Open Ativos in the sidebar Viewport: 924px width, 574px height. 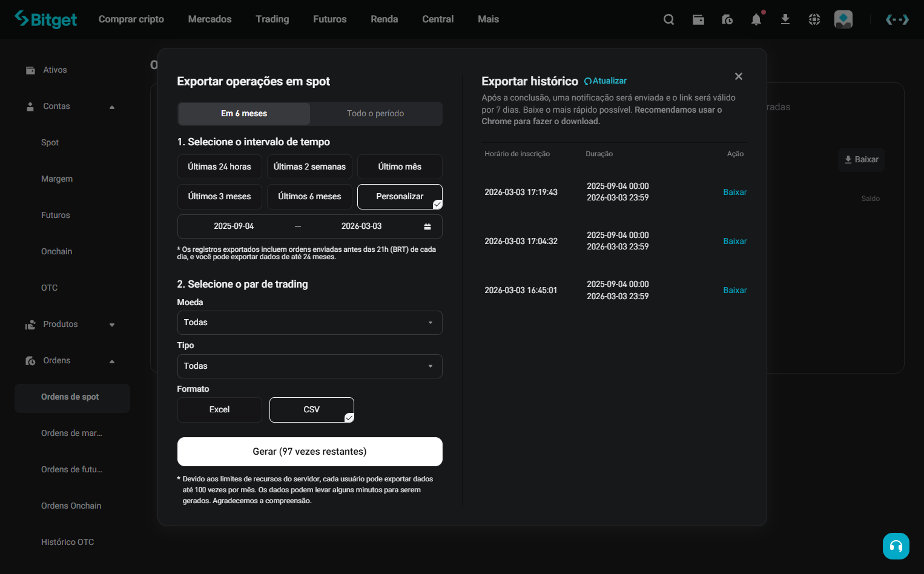pos(55,70)
